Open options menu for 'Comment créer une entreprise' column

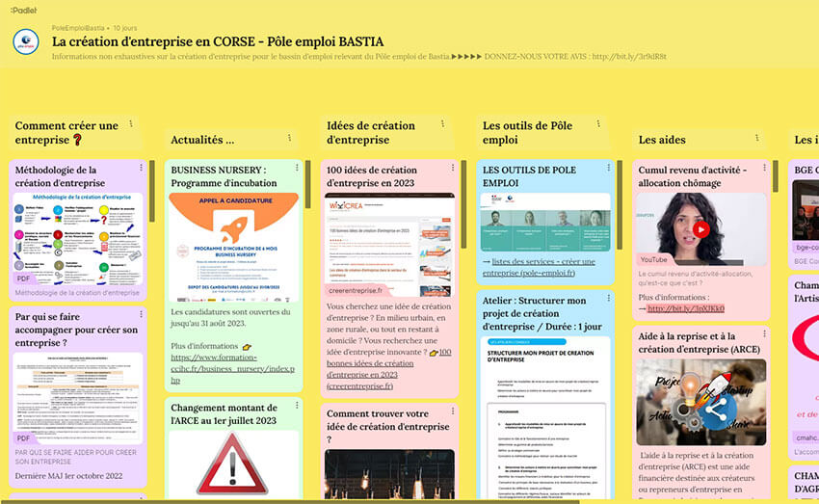pos(131,123)
